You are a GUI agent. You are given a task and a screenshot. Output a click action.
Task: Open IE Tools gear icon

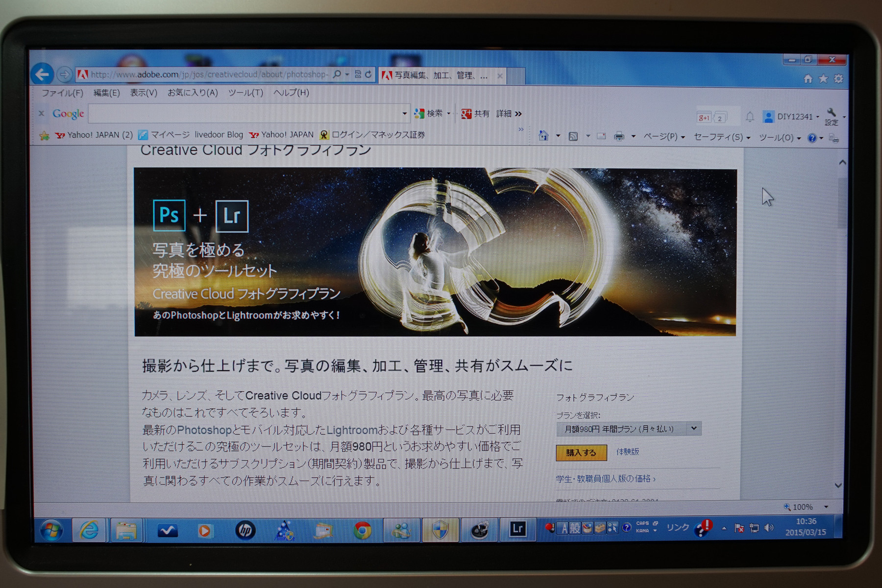tap(838, 78)
